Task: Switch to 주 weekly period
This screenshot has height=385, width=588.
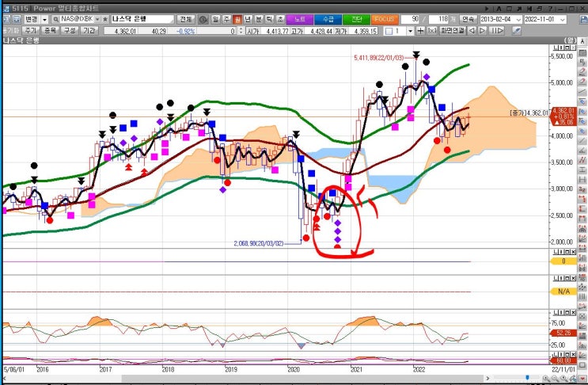Action: (226, 19)
